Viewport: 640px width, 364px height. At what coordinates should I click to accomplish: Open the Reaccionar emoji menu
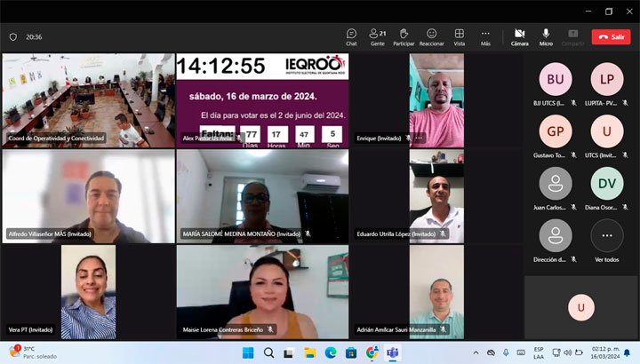pos(431,37)
